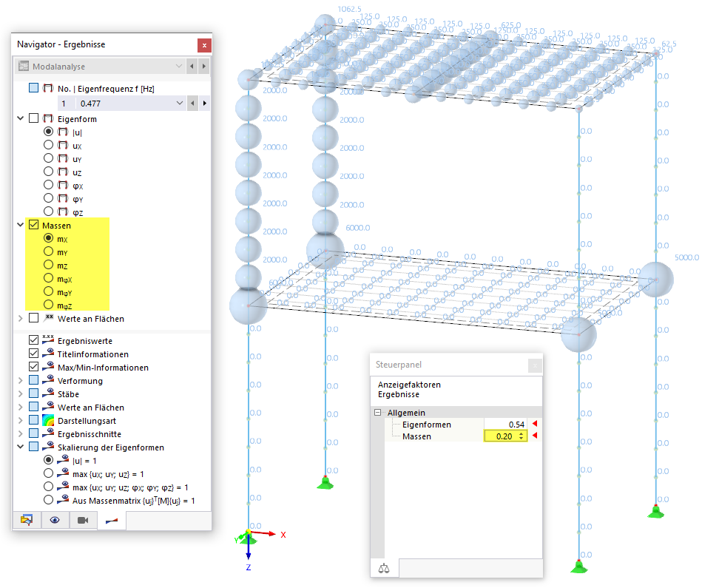This screenshot has height=588, width=702.
Task: Select the lower Werte an Flächen label
Action: pyautogui.click(x=91, y=408)
